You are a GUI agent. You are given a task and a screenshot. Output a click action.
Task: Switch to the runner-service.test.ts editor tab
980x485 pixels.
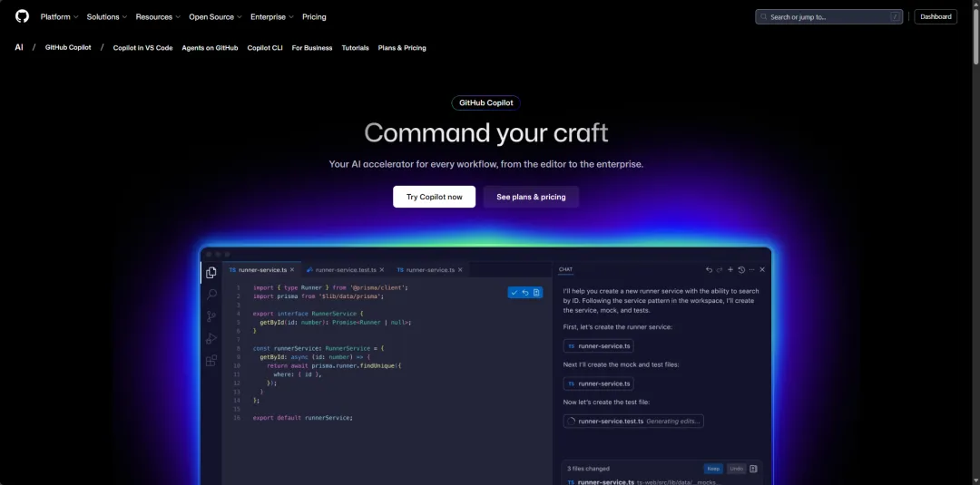click(x=346, y=269)
